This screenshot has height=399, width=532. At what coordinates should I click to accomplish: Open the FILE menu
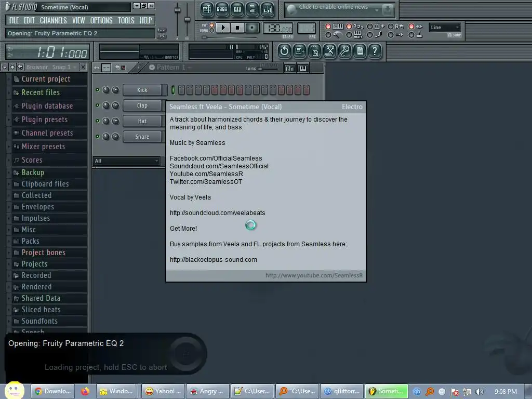click(x=14, y=20)
